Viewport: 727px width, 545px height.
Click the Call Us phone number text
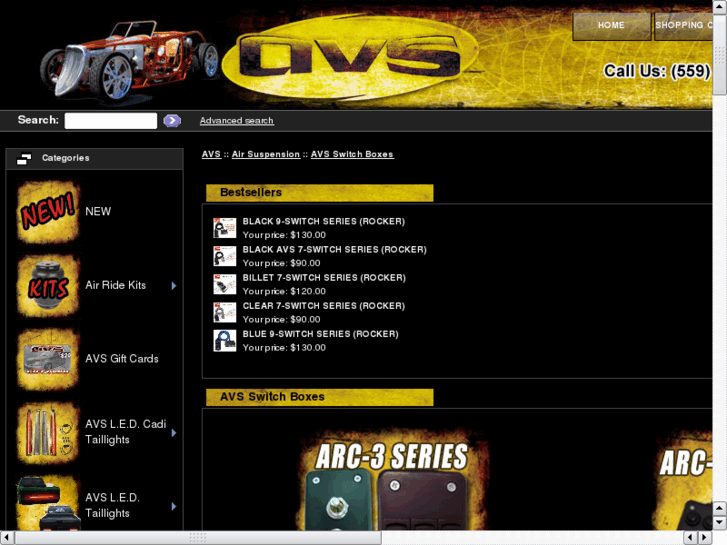(x=657, y=71)
